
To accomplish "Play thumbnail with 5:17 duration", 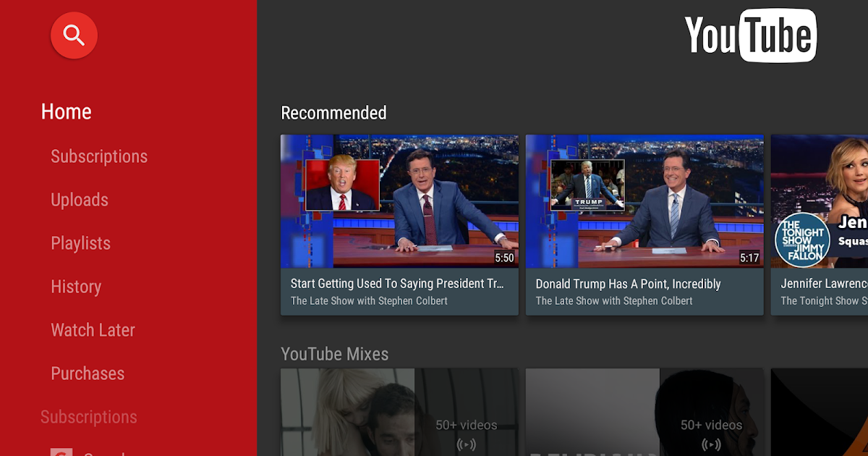I will [x=644, y=201].
